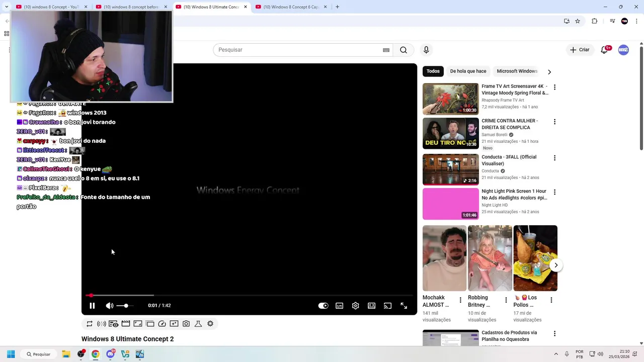
Task: Select the Todos filter chip
Action: tap(433, 71)
